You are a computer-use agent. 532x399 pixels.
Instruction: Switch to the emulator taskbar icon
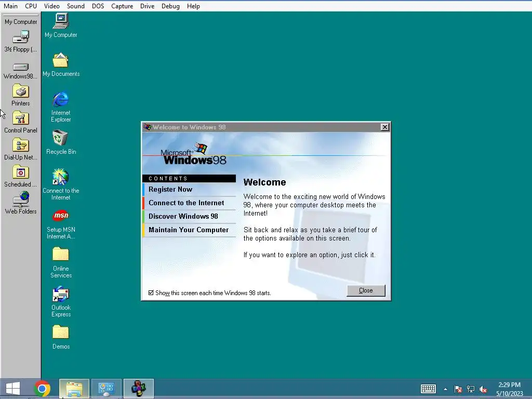(x=138, y=389)
